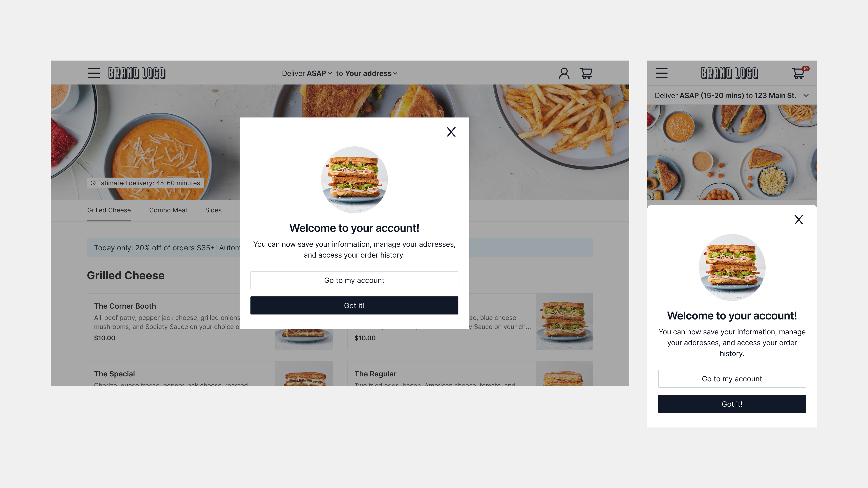Click mobile Got it! button
Viewport: 868px width, 488px height.
732,404
